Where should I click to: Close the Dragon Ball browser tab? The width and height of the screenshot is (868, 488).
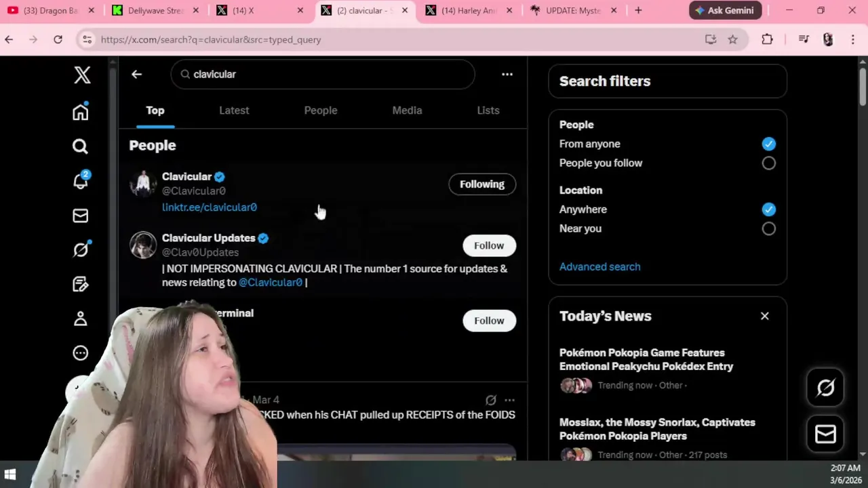click(x=92, y=10)
